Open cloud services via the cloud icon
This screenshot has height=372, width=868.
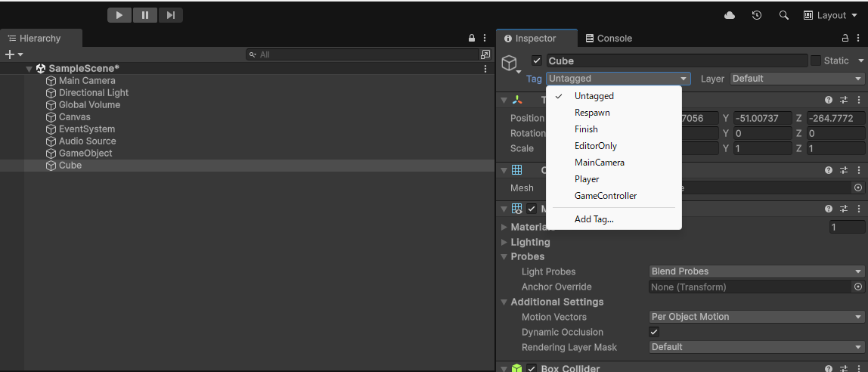[x=730, y=15]
